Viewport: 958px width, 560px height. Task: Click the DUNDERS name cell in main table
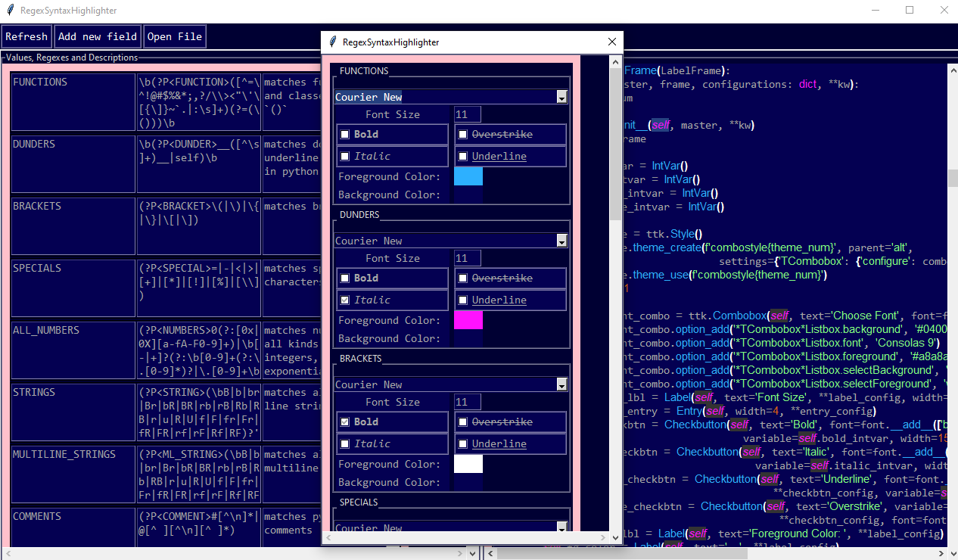pyautogui.click(x=73, y=163)
